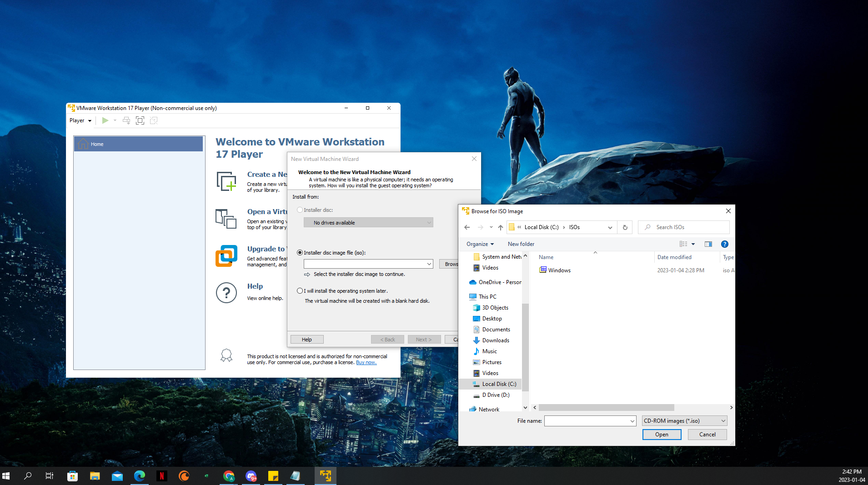Select I will install the operating system later
This screenshot has width=868, height=485.
pos(300,291)
